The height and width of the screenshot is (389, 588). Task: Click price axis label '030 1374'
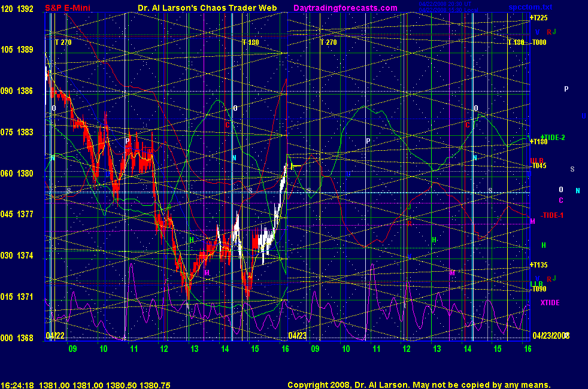click(17, 256)
